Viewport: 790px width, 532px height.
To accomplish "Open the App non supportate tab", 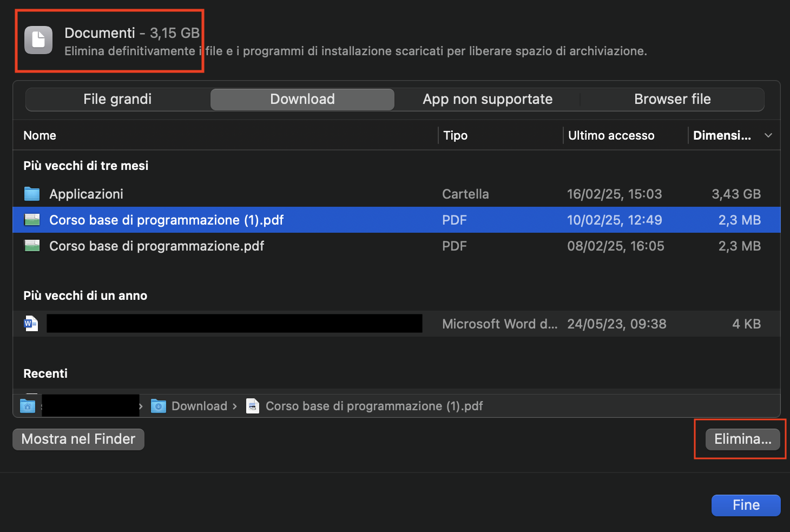I will tap(488, 99).
